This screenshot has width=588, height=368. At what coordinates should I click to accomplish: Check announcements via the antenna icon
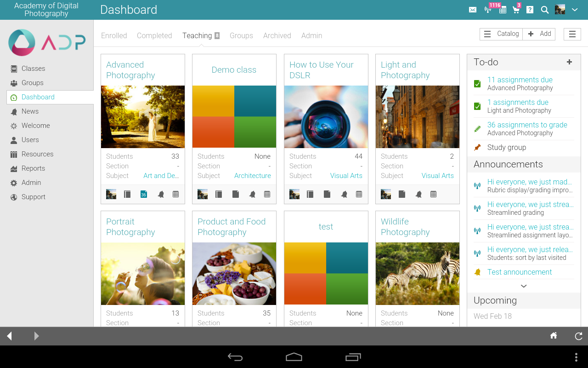point(487,10)
